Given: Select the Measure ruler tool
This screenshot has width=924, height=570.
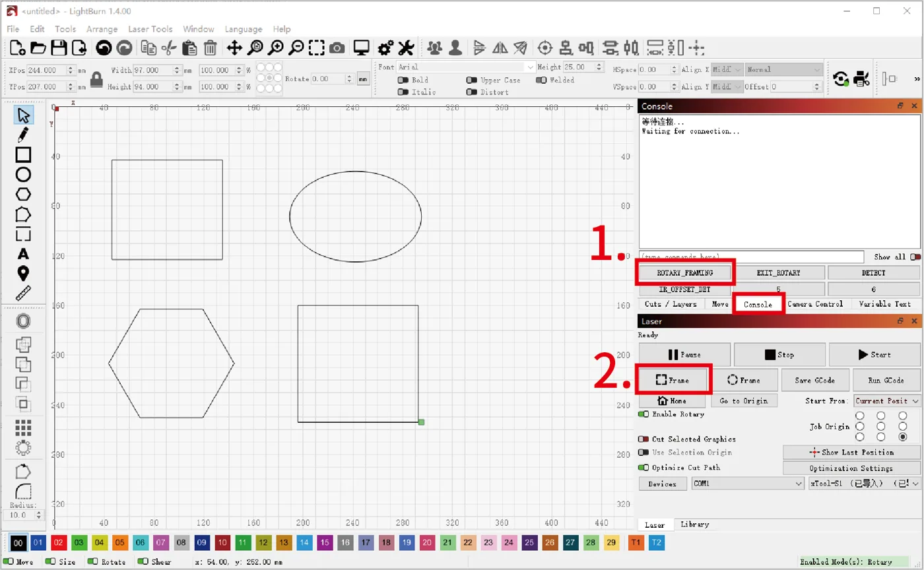Looking at the screenshot, I should coord(23,294).
